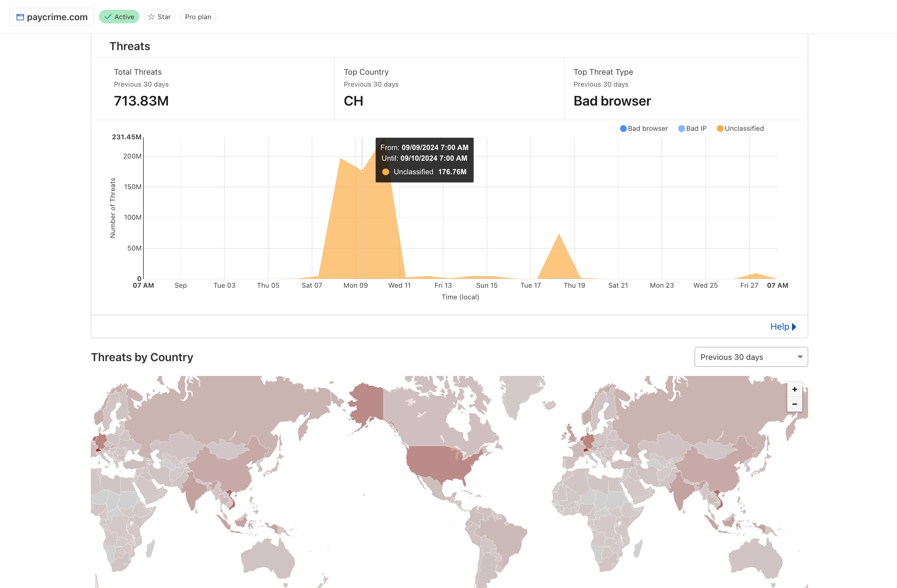Select the paycrime.com zone name button

(52, 17)
